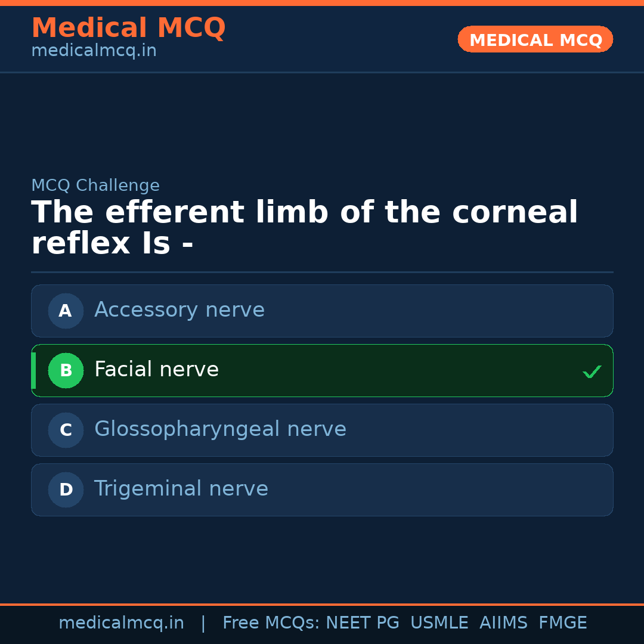Choose the Facial nerve answer text
Viewport: 644px width, 644px height.
tap(156, 370)
